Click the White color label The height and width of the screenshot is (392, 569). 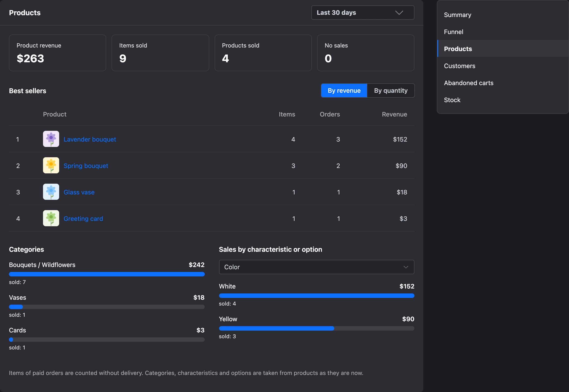(227, 286)
